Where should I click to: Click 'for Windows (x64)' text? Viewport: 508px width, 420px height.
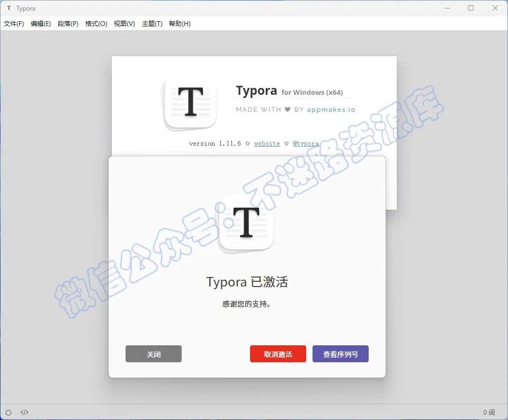coord(312,92)
